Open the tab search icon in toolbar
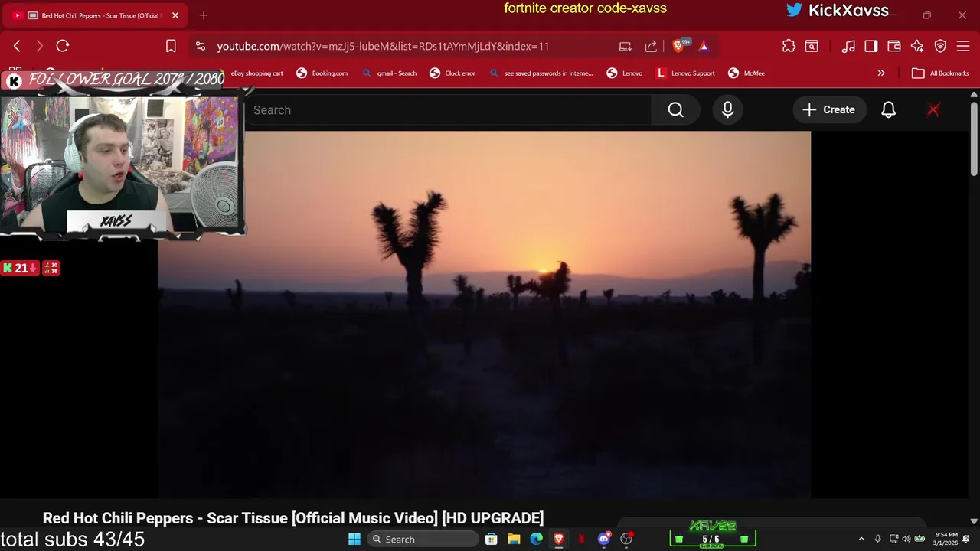The width and height of the screenshot is (980, 551). (x=812, y=46)
